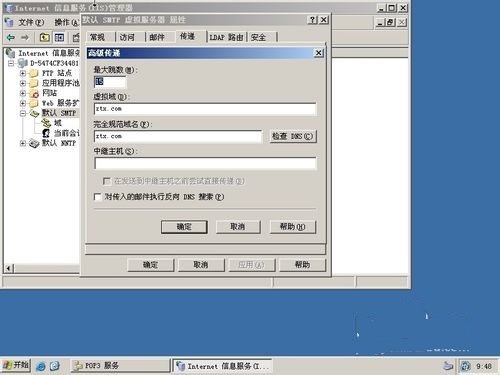Image resolution: width=500 pixels, height=375 pixels.
Task: Expand the 网站 tree node
Action: pyautogui.click(x=23, y=93)
